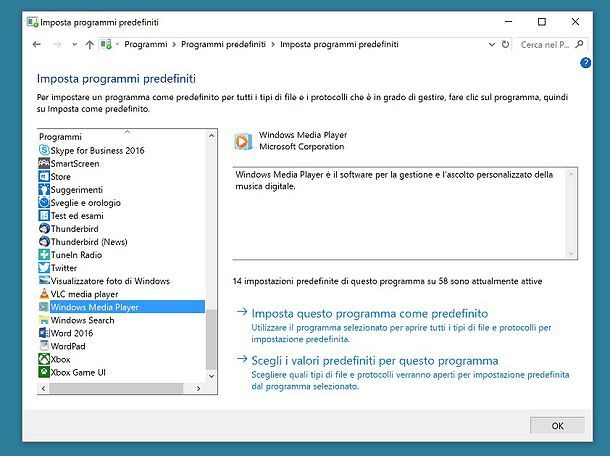
Task: Click the Skype for Business 2016 icon
Action: (x=44, y=150)
